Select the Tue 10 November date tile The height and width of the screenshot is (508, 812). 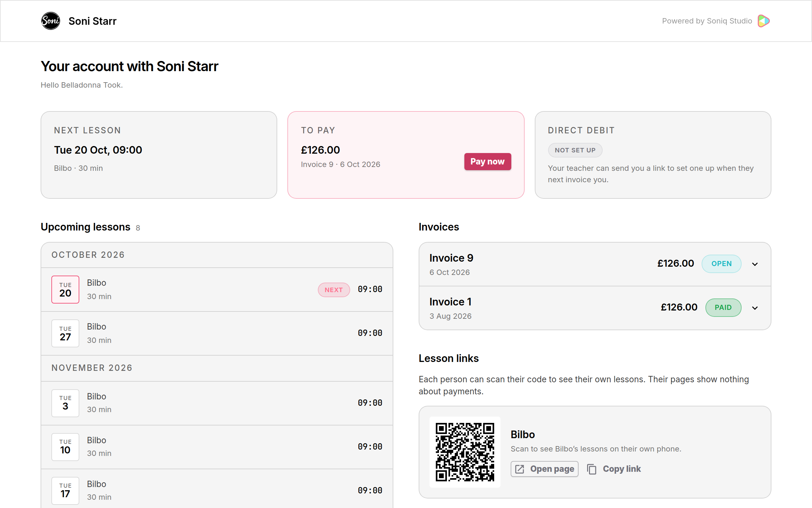pyautogui.click(x=65, y=447)
